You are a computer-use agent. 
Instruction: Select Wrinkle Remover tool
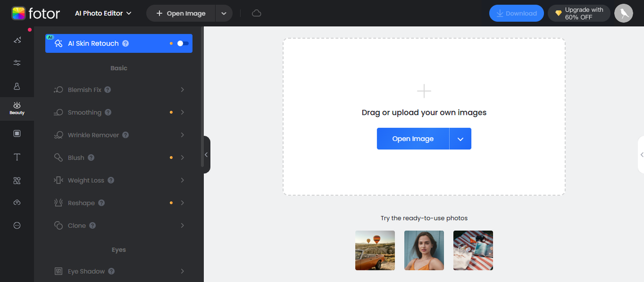[119, 135]
